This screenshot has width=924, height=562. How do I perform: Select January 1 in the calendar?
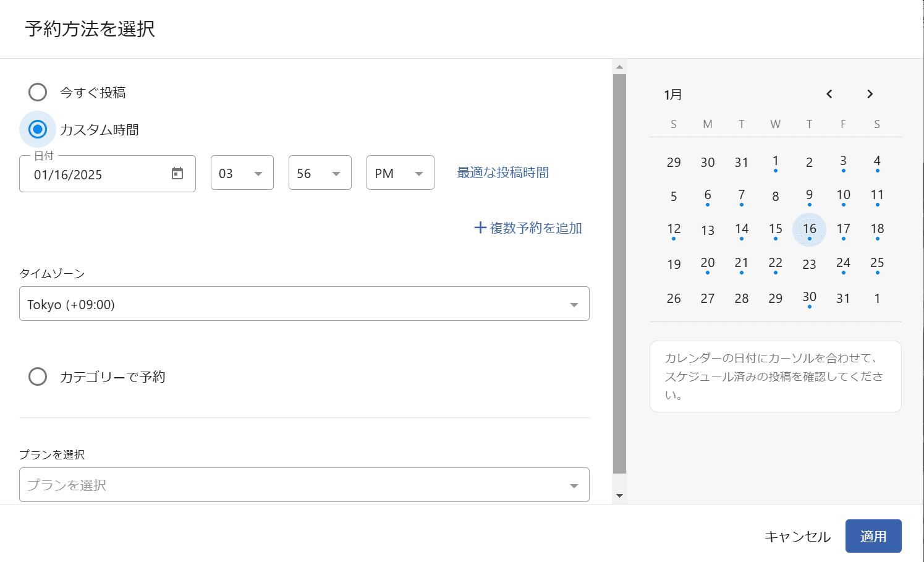pyautogui.click(x=776, y=162)
